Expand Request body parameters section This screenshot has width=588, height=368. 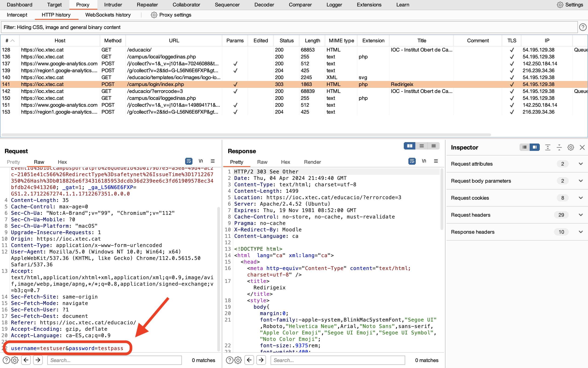click(x=581, y=181)
